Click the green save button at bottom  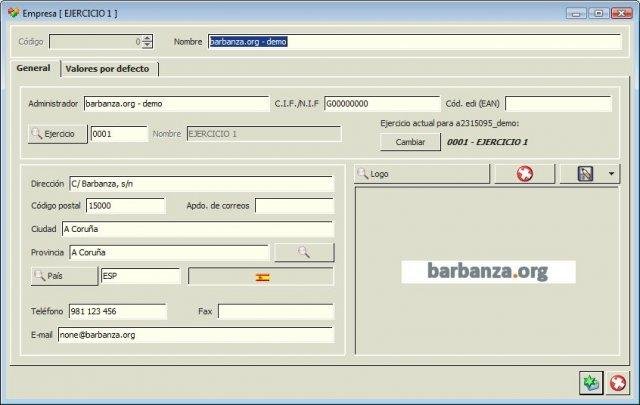pos(591,383)
